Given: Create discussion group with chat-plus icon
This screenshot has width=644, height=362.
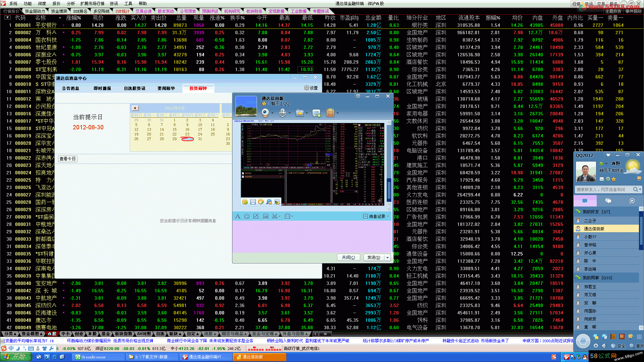Looking at the screenshot, I should (316, 113).
